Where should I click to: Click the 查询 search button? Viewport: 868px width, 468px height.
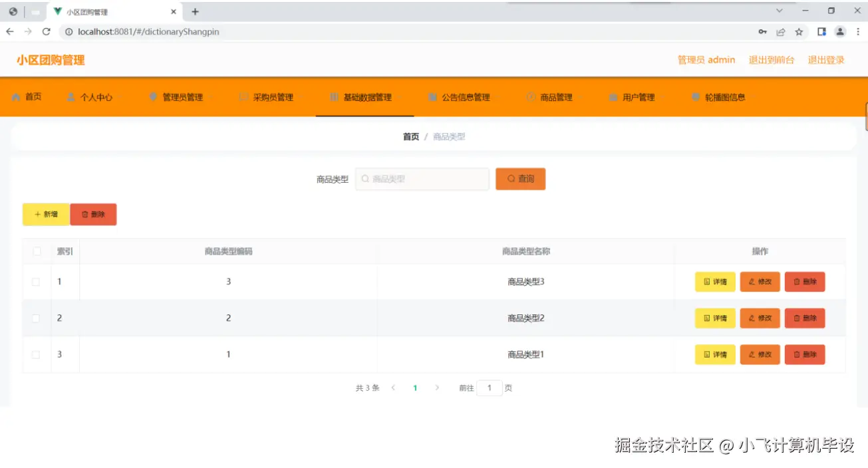click(x=520, y=178)
